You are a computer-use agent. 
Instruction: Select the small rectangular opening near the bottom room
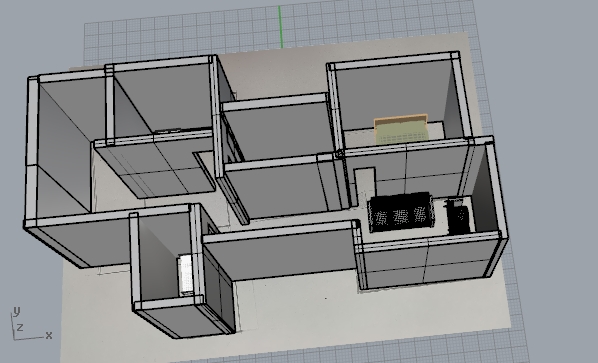(x=211, y=228)
